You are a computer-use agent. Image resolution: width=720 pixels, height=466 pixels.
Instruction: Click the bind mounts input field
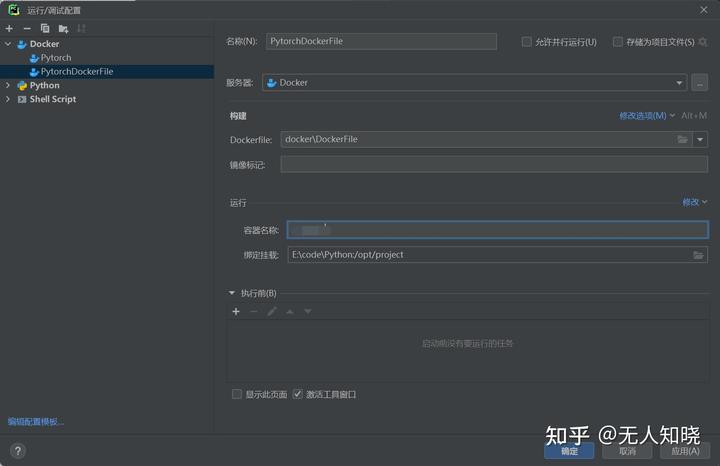point(489,255)
